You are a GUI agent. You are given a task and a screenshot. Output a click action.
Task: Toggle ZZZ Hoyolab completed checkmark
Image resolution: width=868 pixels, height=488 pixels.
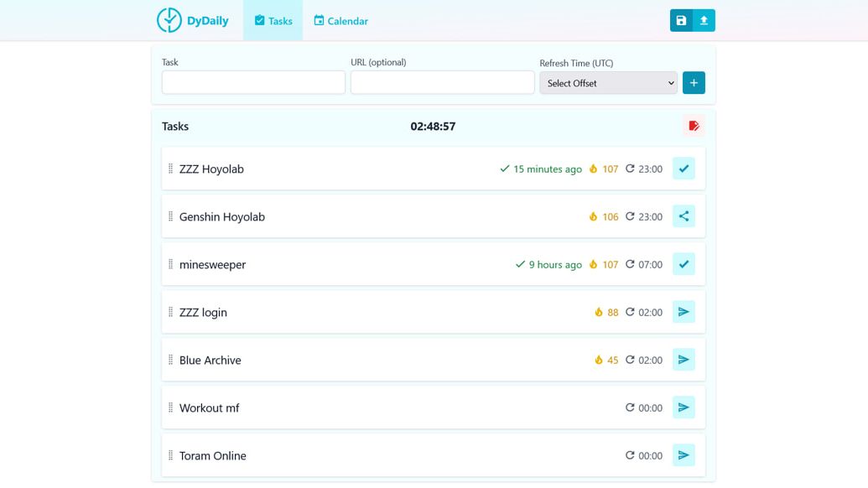pyautogui.click(x=683, y=169)
